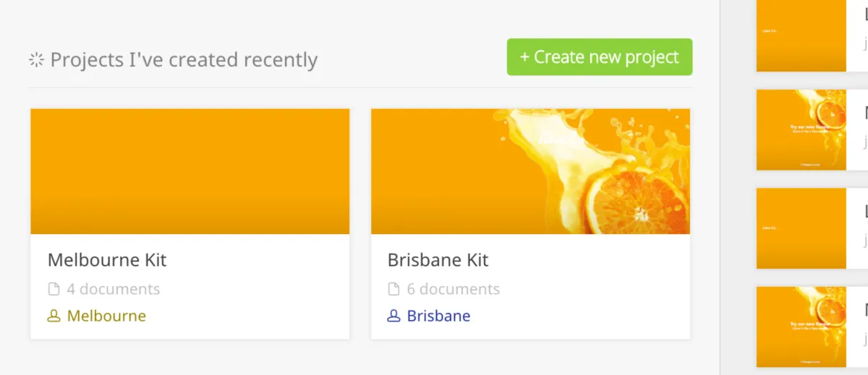
Task: Click the '4 documents' count label
Action: click(x=114, y=290)
